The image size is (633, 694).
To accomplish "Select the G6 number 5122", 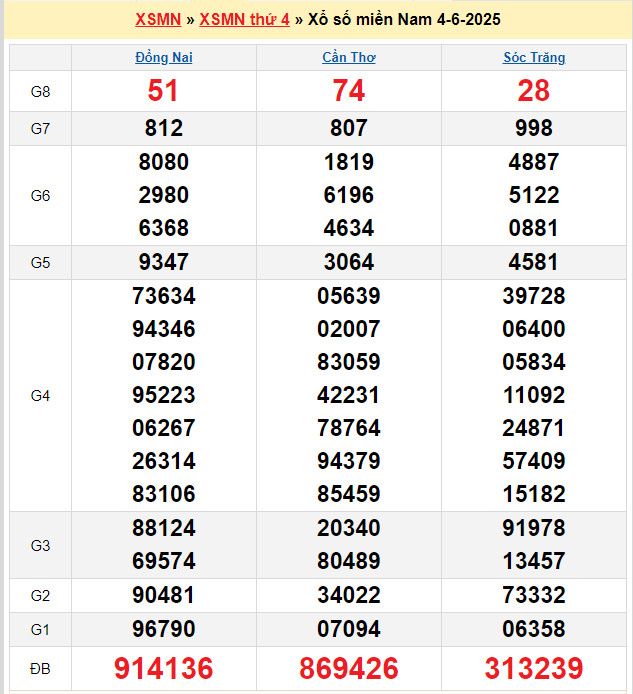I will pyautogui.click(x=534, y=195).
